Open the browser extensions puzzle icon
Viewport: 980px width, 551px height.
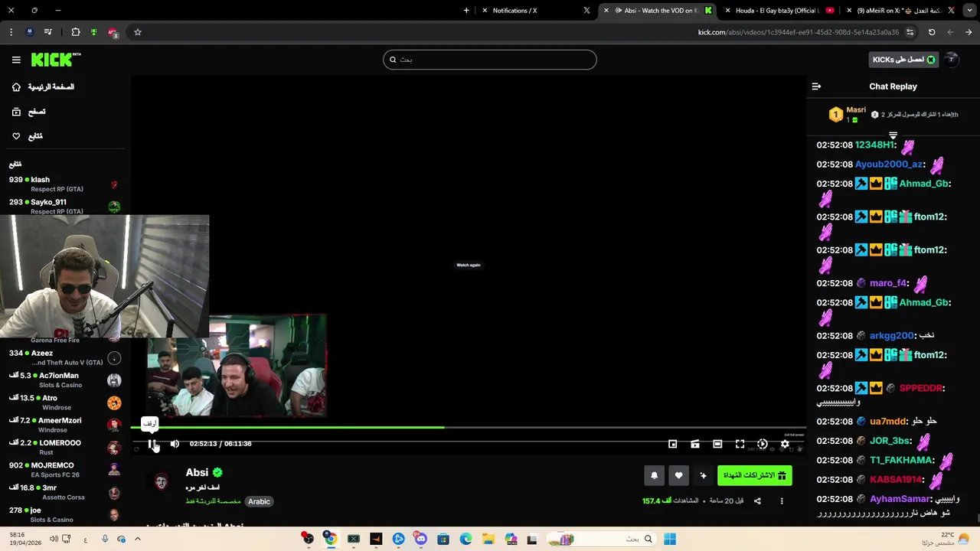click(x=76, y=32)
